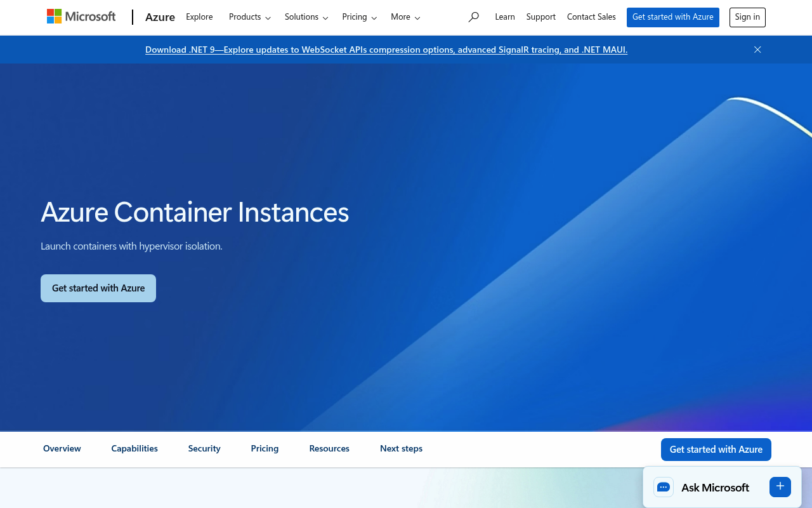Click sticky bar Get started with Azure button
Screen dimensions: 812x508
[x=716, y=450]
